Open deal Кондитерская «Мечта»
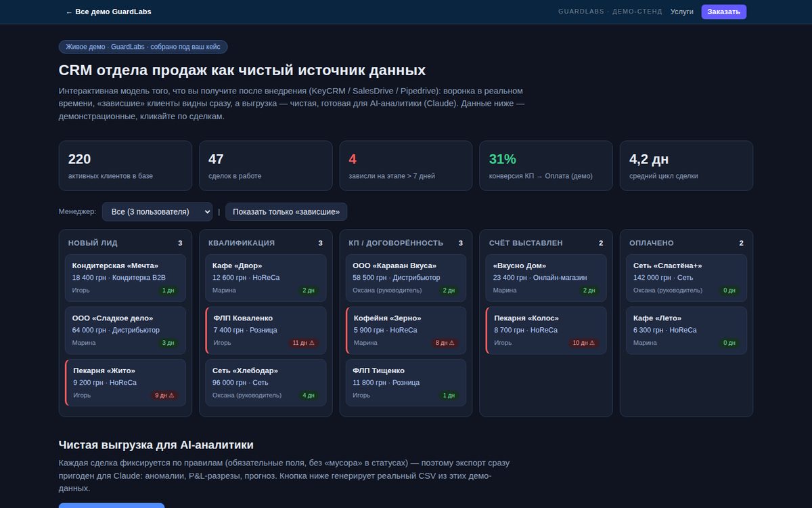The height and width of the screenshot is (508, 812). click(x=125, y=278)
